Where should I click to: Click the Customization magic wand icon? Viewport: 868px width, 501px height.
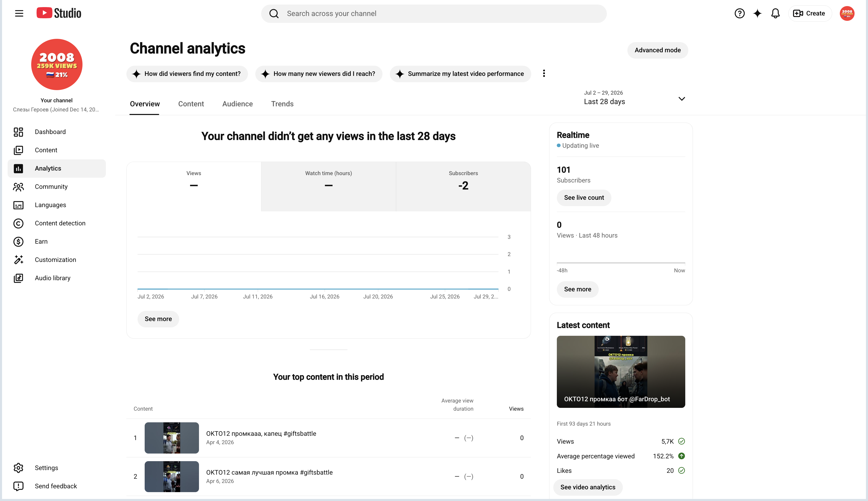tap(18, 260)
